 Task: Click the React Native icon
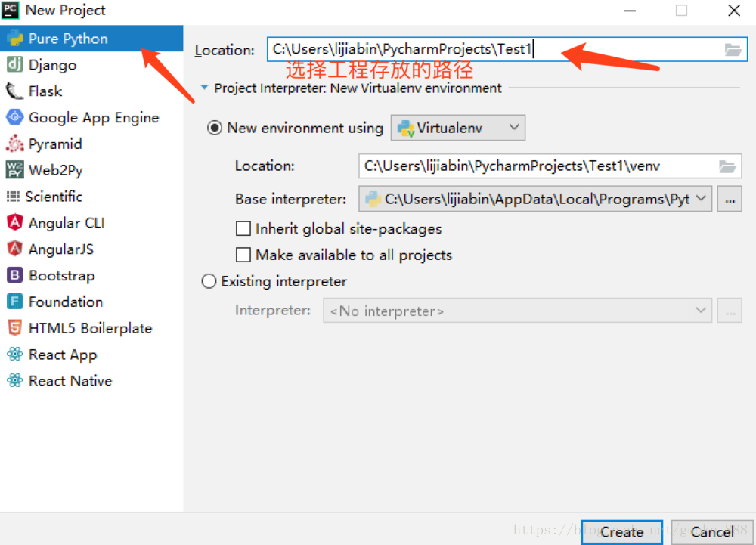click(14, 380)
